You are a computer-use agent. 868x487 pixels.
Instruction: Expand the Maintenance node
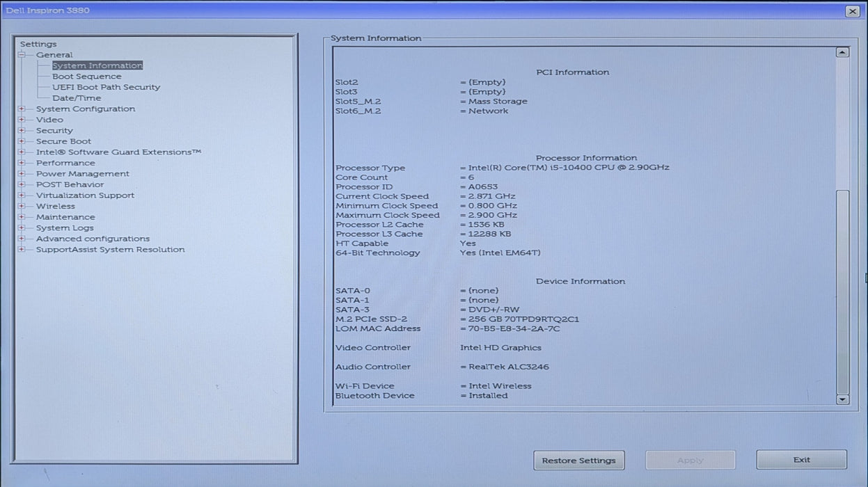pos(22,217)
